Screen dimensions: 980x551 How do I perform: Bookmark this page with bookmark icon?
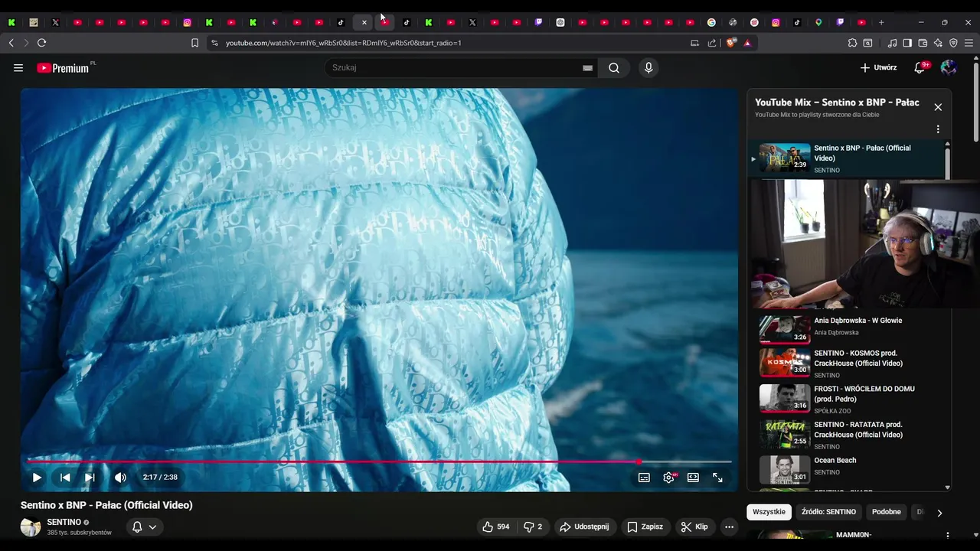(x=194, y=43)
